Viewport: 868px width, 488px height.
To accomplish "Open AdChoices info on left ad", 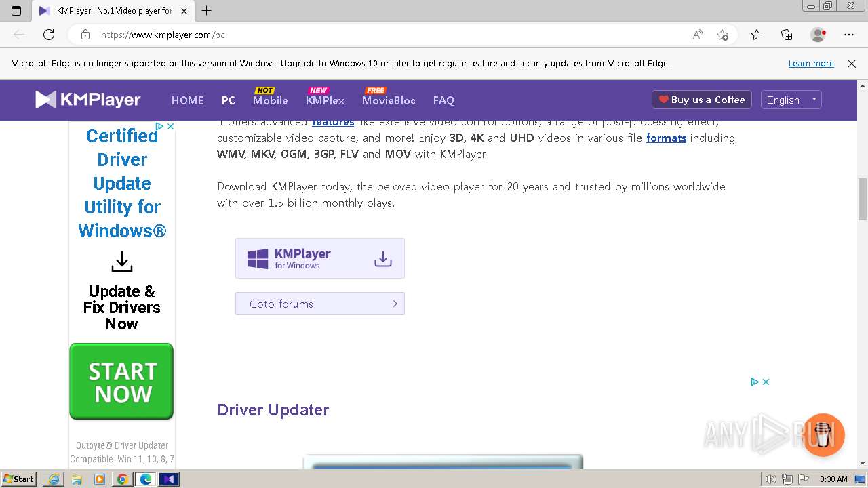I will [159, 126].
